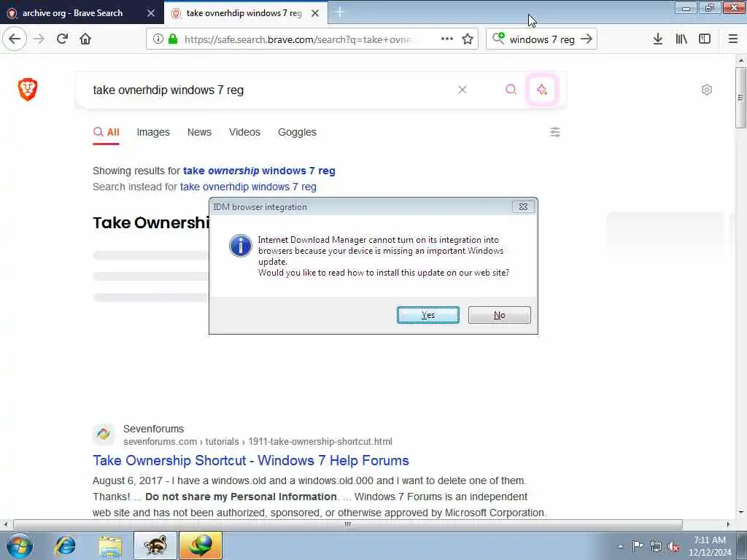
Task: Click the Sevenforums site favicon
Action: click(104, 434)
